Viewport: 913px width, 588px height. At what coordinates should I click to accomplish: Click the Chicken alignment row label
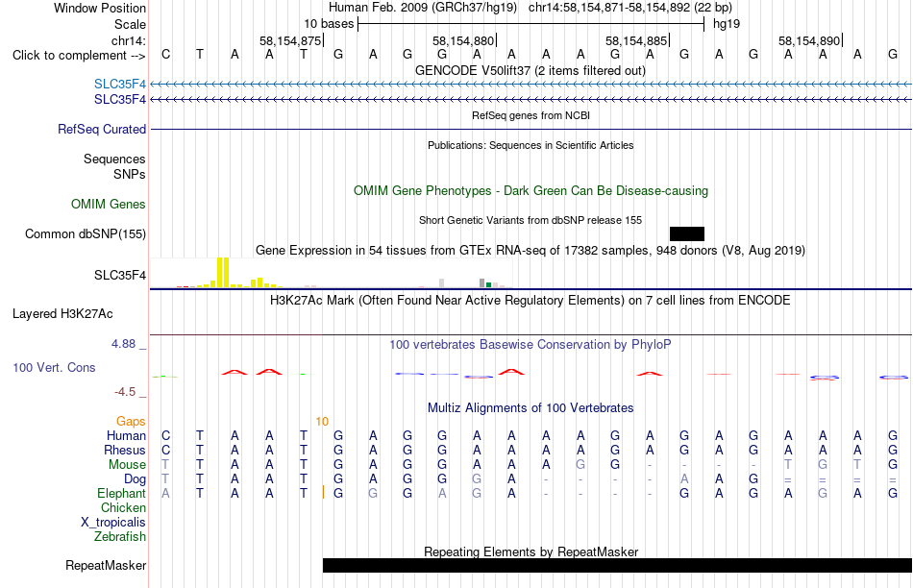click(x=123, y=507)
